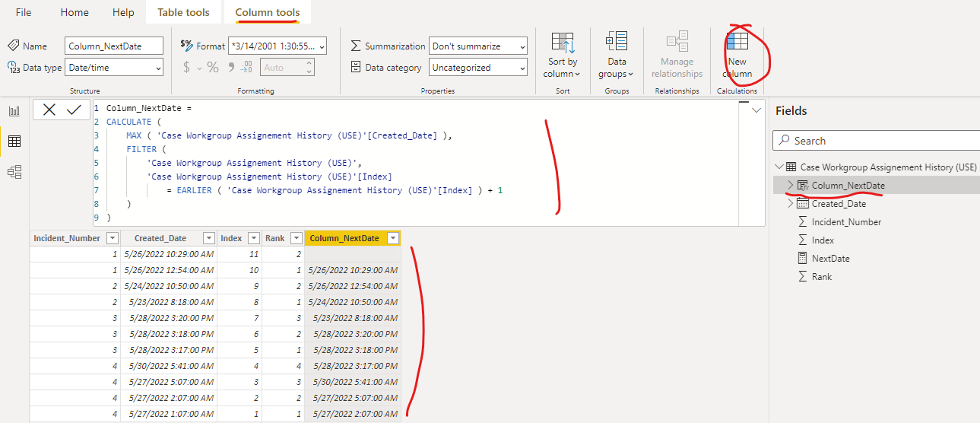Open Column_NextDate column filter dropdown
980x423 pixels.
click(x=392, y=238)
